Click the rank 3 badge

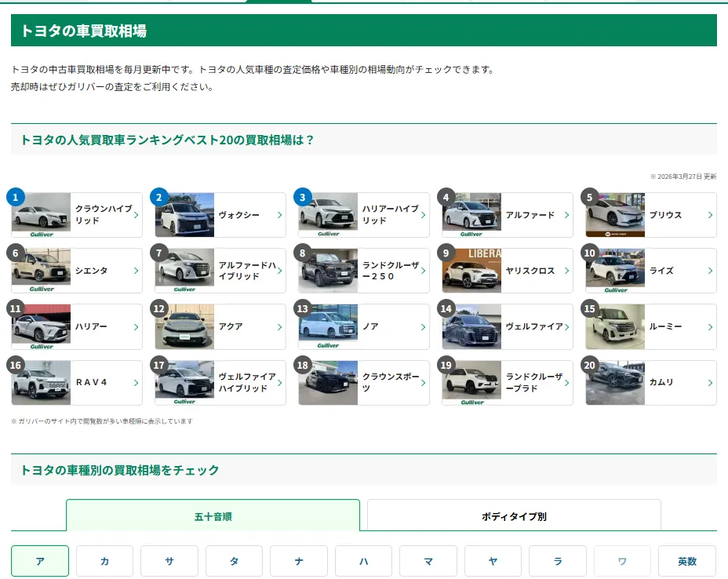[302, 198]
